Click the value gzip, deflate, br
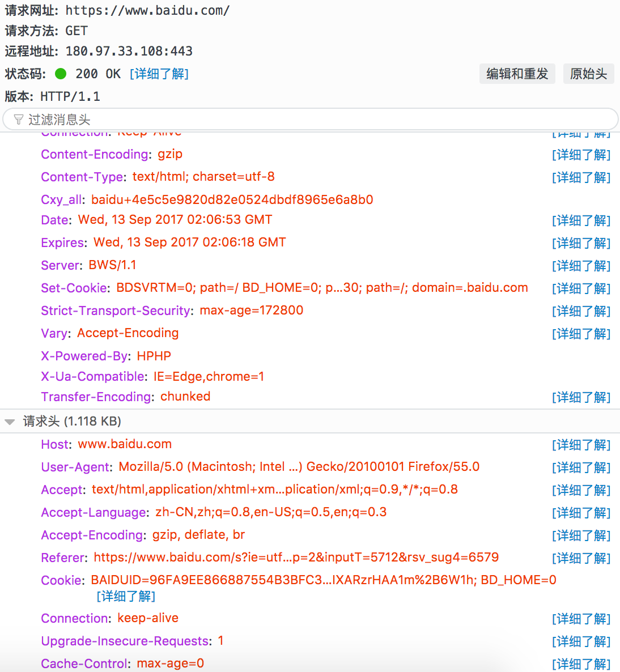 198,535
